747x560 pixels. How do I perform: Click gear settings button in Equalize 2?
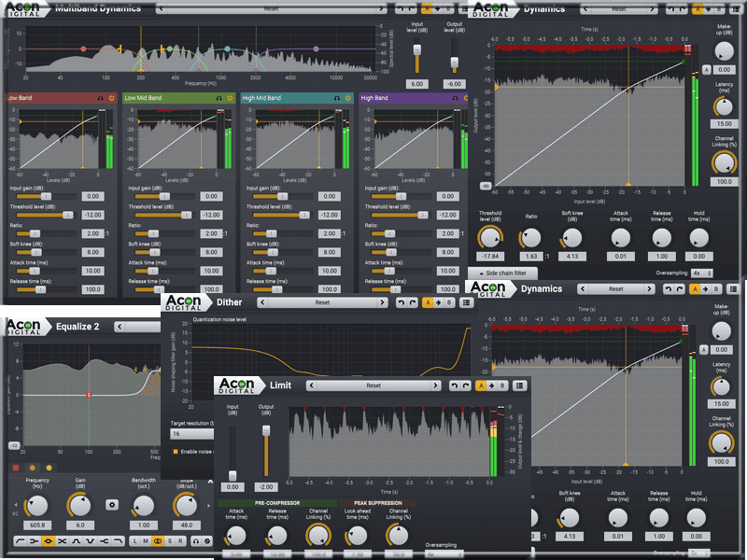pos(112,505)
